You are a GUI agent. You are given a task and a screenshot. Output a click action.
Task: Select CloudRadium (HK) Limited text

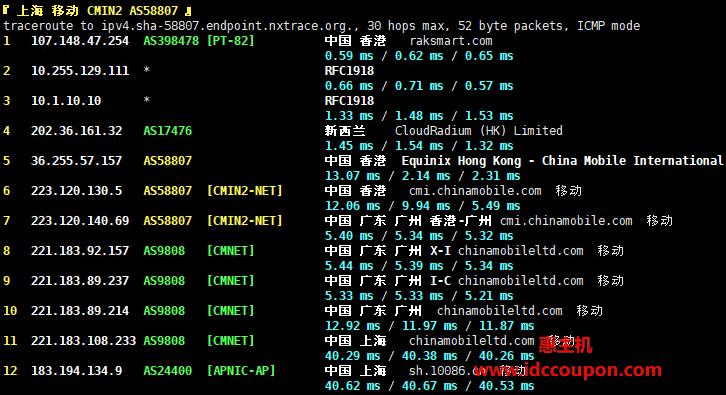[479, 131]
